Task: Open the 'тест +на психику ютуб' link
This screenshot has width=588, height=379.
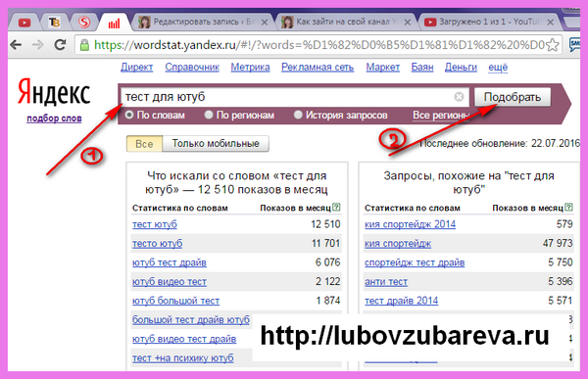Action: (182, 358)
